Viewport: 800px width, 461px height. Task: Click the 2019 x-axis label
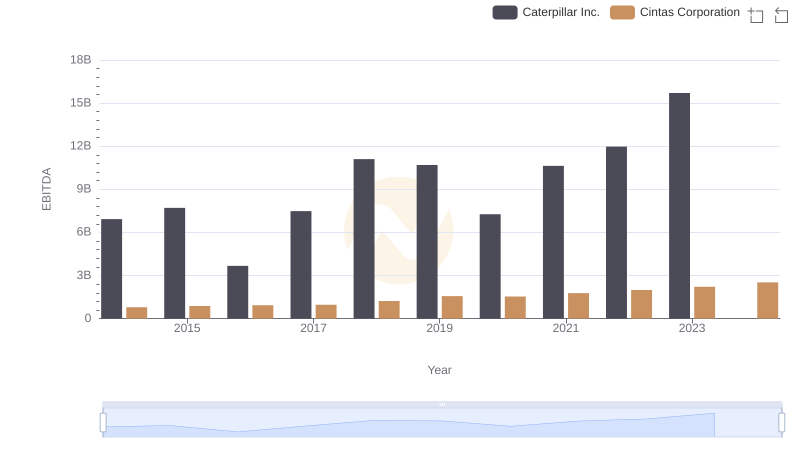(439, 328)
